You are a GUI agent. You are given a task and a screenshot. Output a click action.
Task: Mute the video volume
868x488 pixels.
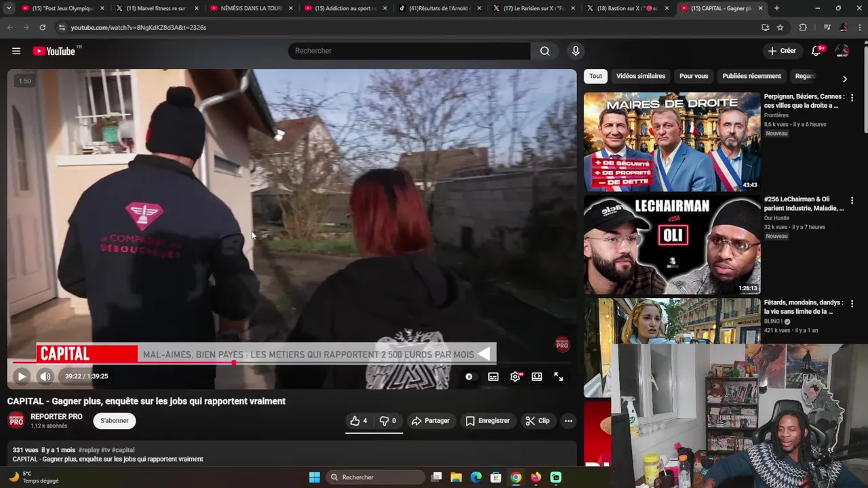point(45,376)
